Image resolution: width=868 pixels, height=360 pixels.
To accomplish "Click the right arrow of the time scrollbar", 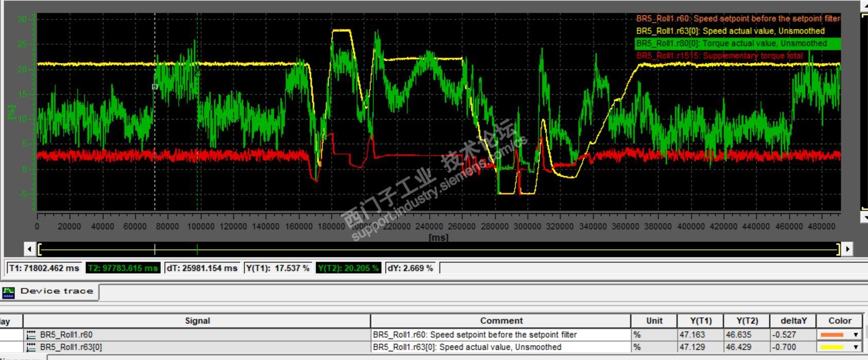I will pyautogui.click(x=847, y=250).
